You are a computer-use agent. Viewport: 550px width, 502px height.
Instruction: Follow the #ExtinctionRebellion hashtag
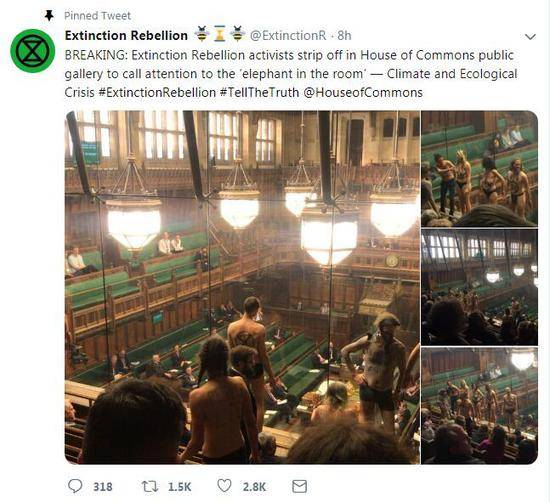click(157, 93)
